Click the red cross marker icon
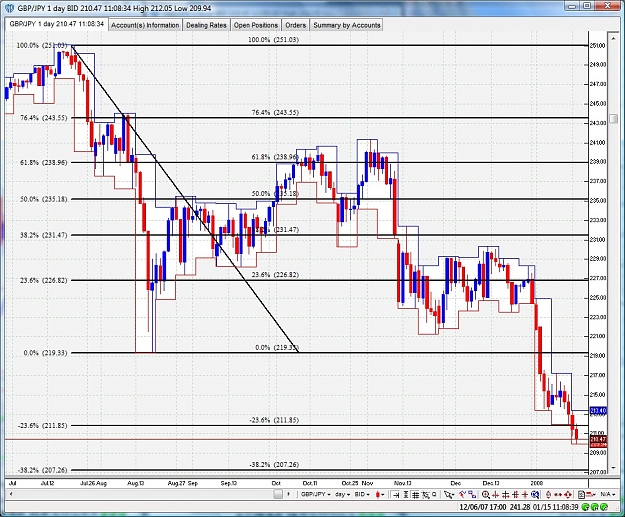Viewport: 625px width, 517px height. [x=525, y=495]
